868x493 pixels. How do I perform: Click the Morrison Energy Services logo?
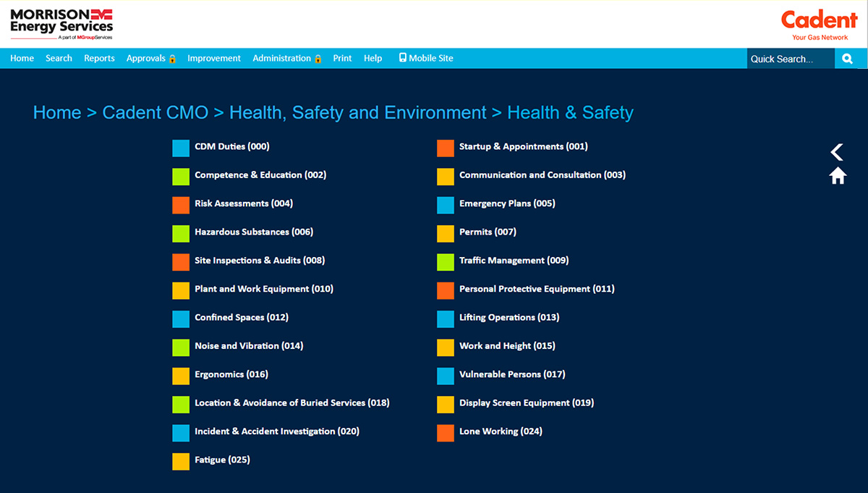coord(61,24)
